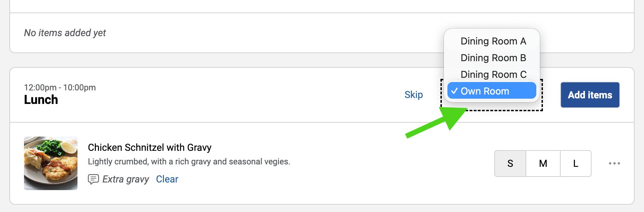644x212 pixels.
Task: Select Dining Room A from the menu
Action: click(493, 41)
